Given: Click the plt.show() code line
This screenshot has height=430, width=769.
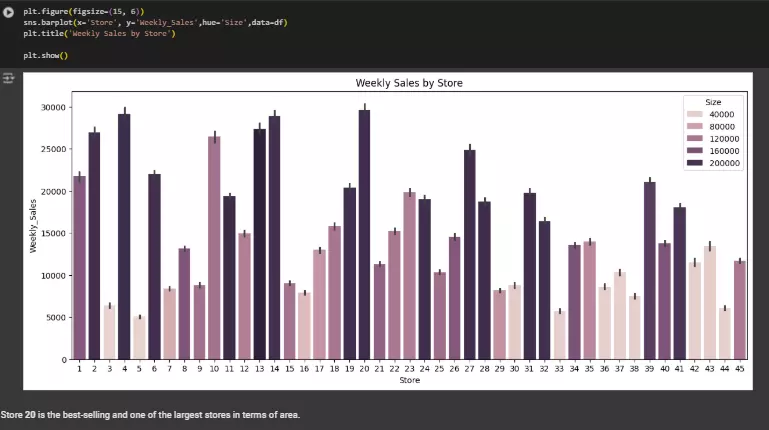Looking at the screenshot, I should pos(46,55).
